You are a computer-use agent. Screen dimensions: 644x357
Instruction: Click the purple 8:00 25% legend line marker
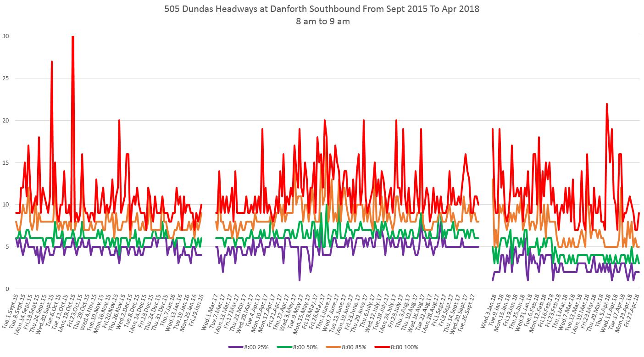pyautogui.click(x=235, y=347)
